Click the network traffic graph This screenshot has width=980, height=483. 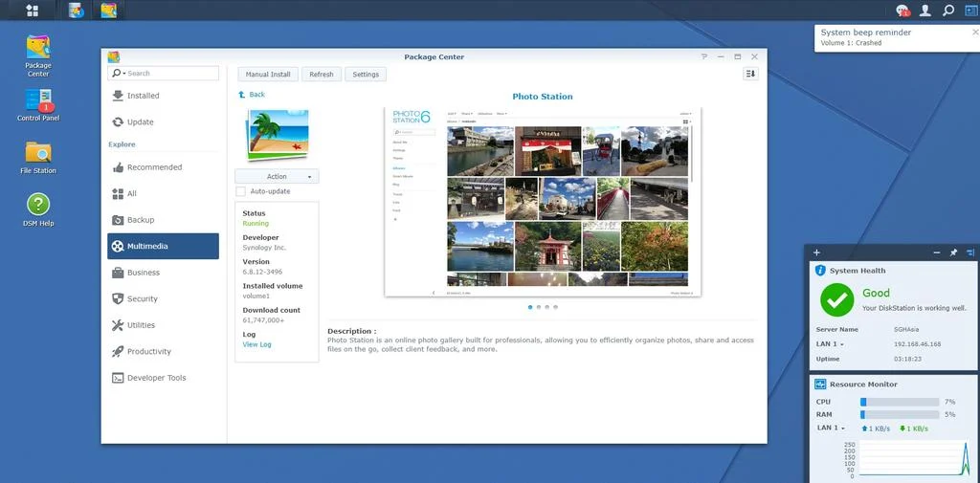[914, 459]
